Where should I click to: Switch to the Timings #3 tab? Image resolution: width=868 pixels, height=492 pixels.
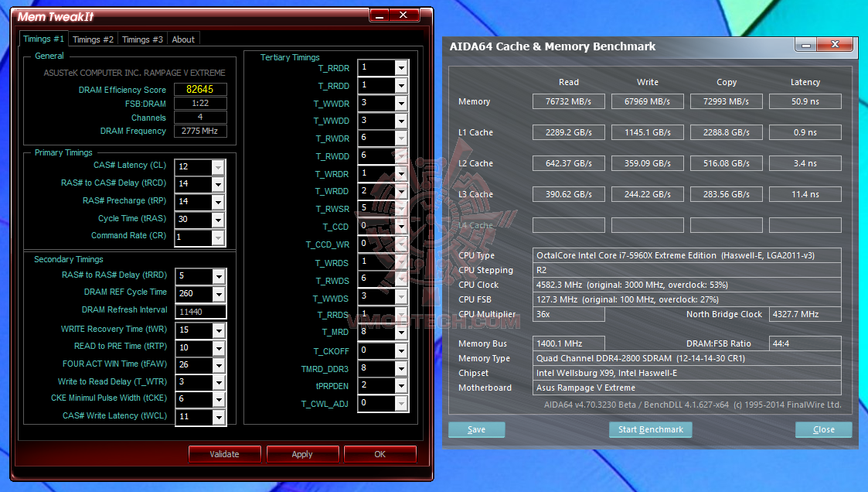[x=142, y=39]
